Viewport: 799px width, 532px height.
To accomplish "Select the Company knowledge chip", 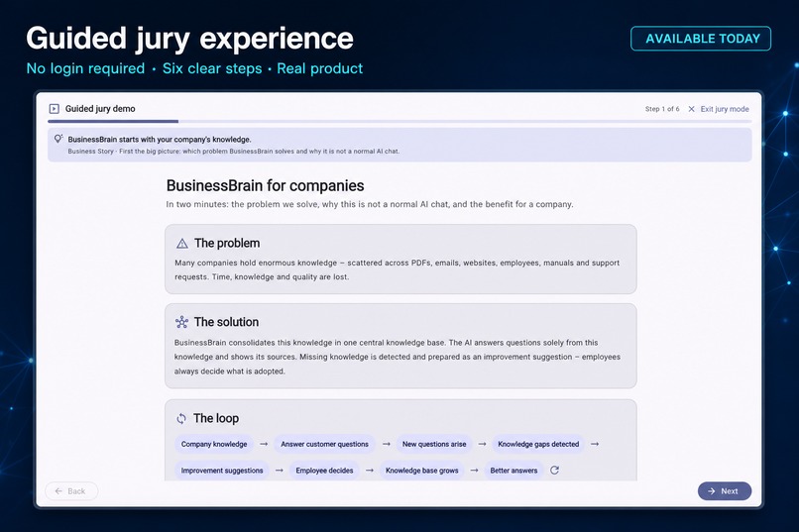I will (x=214, y=444).
